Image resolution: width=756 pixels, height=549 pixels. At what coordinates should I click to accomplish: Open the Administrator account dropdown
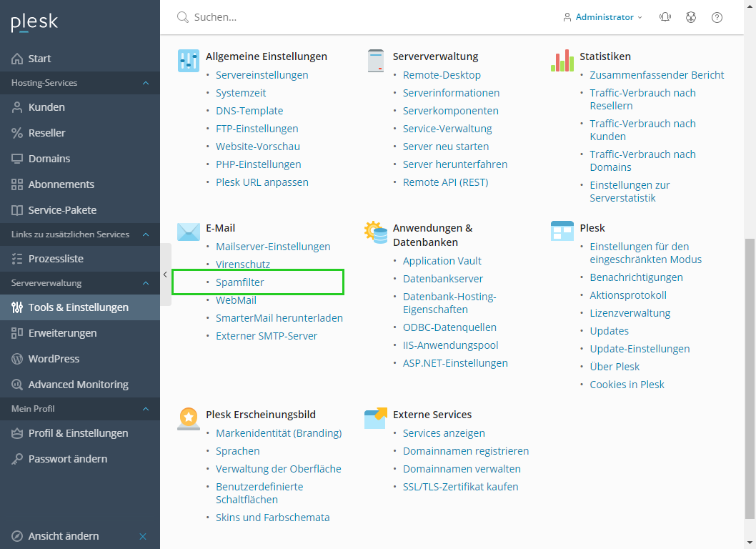602,17
